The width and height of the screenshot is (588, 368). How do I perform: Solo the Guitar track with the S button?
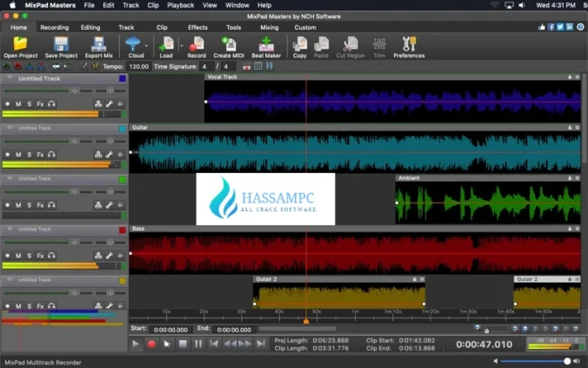click(x=30, y=155)
